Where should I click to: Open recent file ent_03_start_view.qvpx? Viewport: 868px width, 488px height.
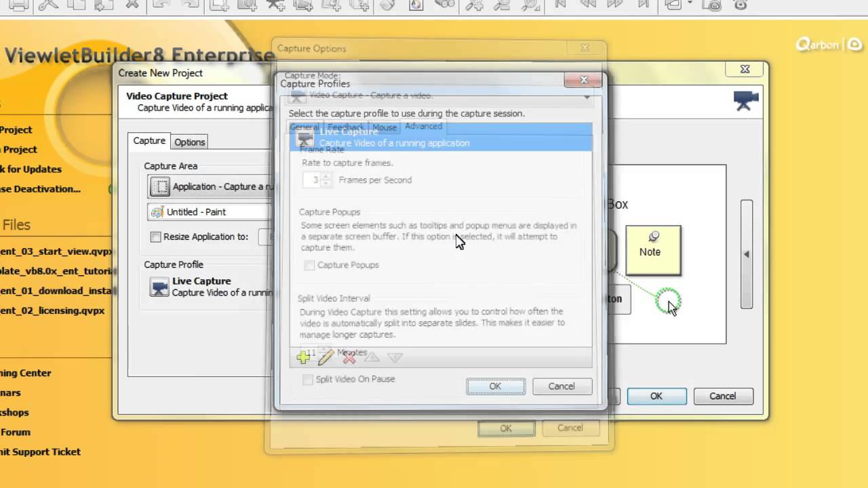pyautogui.click(x=56, y=251)
